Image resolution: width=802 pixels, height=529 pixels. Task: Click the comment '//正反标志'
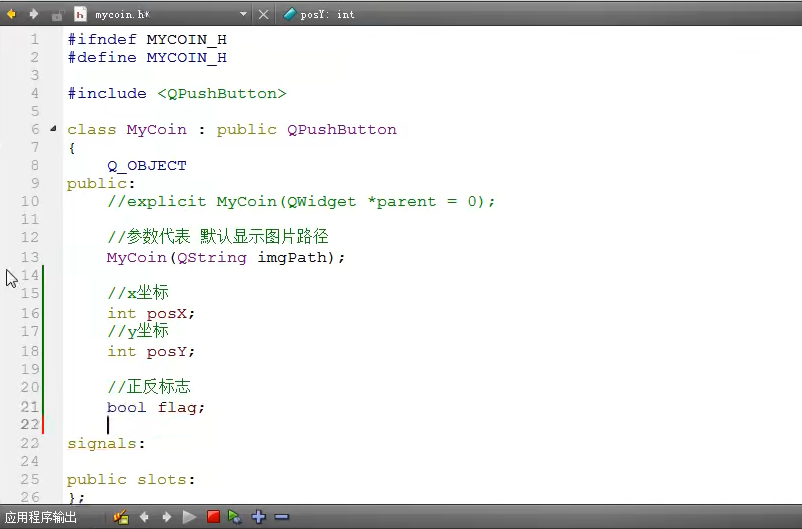[149, 387]
